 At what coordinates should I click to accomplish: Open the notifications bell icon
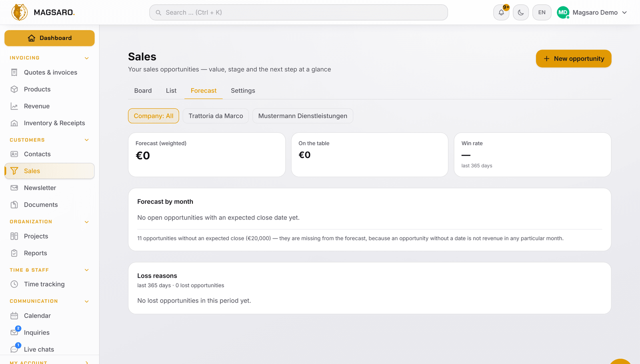coord(501,12)
